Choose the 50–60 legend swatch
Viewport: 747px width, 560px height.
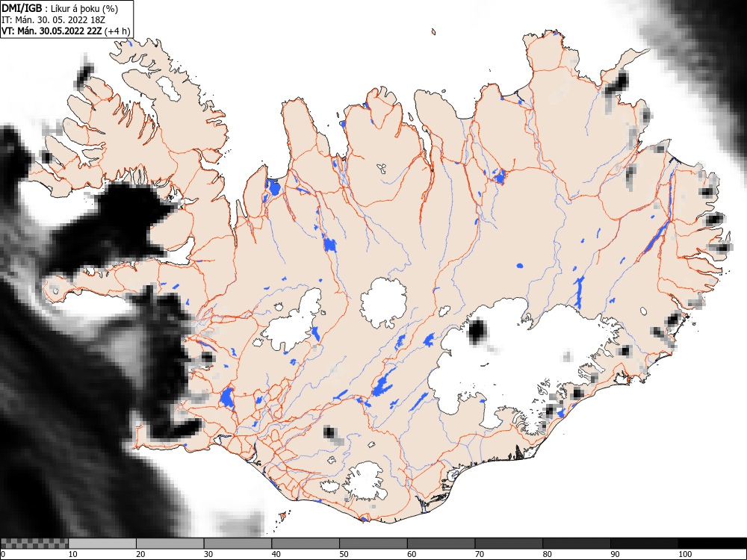coord(373,544)
